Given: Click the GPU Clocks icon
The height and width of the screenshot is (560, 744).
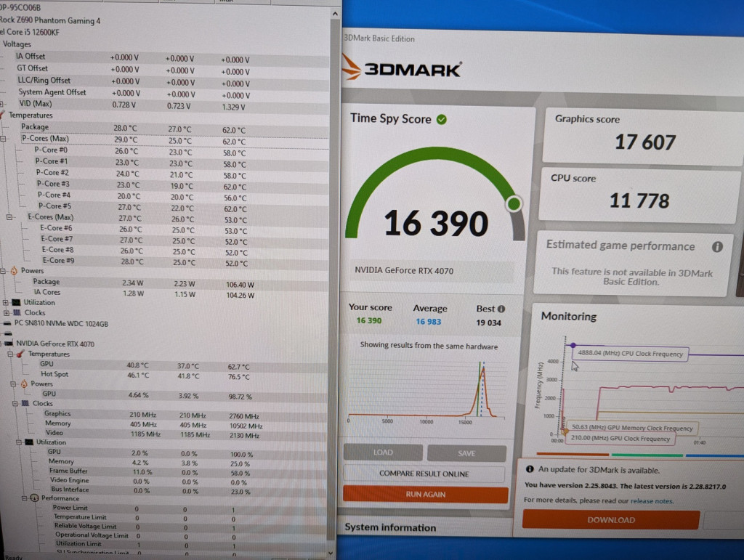Looking at the screenshot, I should tap(25, 403).
